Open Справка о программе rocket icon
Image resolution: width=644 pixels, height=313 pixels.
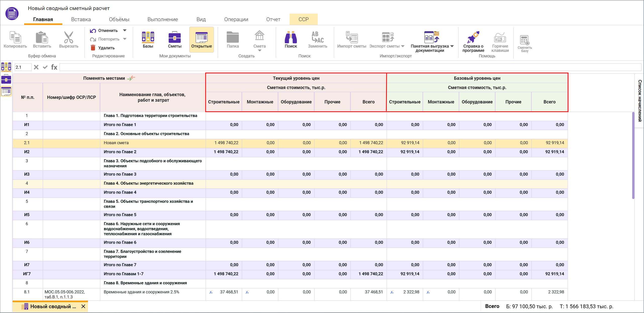(x=473, y=38)
